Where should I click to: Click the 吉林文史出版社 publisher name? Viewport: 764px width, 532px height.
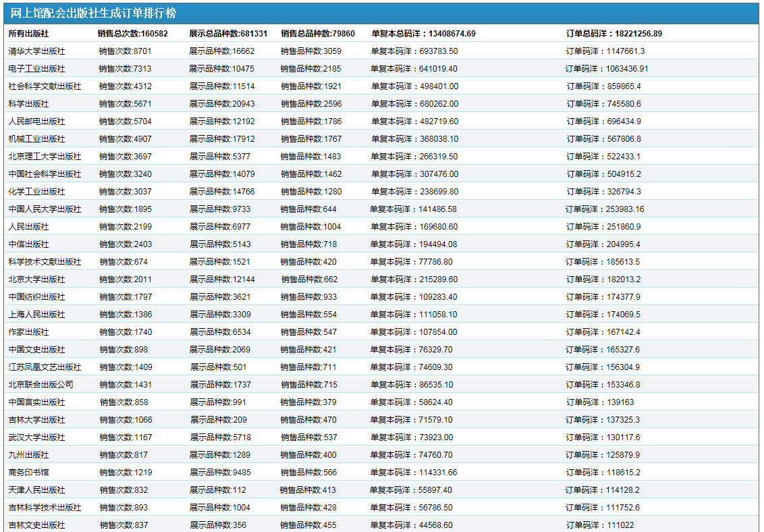pyautogui.click(x=36, y=525)
